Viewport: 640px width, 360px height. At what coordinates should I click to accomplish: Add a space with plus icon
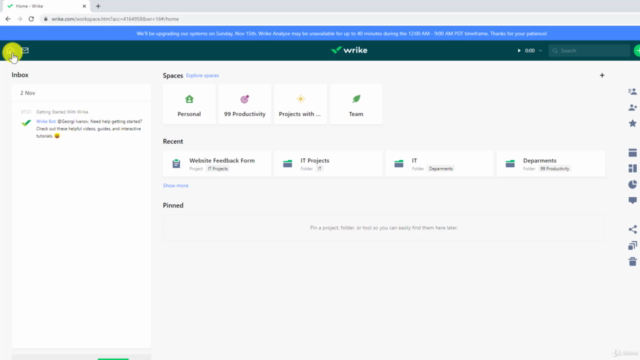click(x=602, y=76)
